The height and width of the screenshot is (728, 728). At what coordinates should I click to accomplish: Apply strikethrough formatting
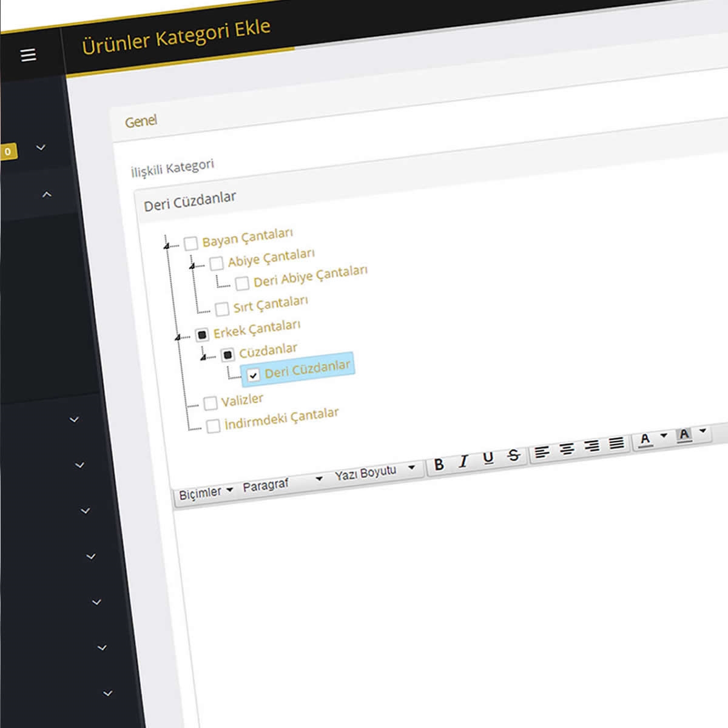coord(514,456)
